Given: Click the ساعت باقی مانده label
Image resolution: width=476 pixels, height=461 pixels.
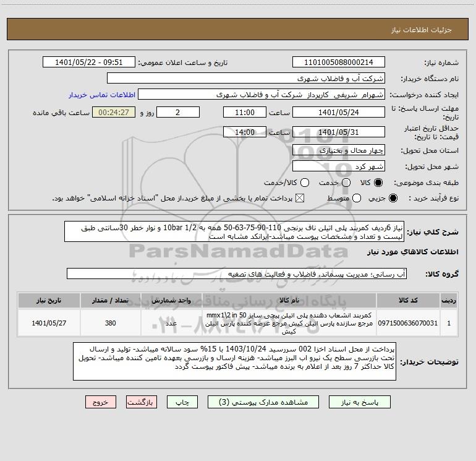Looking at the screenshot, I should pyautogui.click(x=61, y=113).
